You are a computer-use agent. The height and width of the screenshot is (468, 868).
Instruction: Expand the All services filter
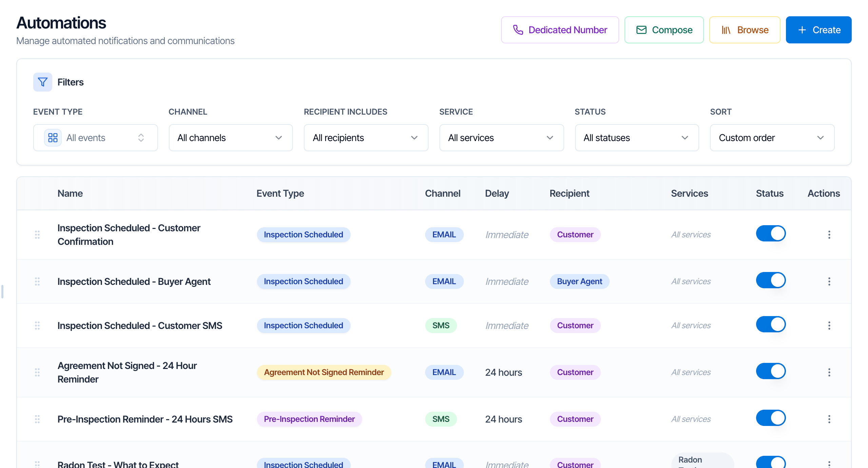pos(502,138)
